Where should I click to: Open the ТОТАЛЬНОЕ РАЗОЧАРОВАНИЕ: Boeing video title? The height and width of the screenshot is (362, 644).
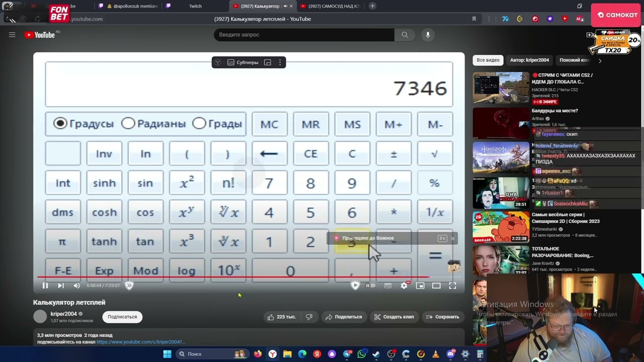(x=562, y=252)
